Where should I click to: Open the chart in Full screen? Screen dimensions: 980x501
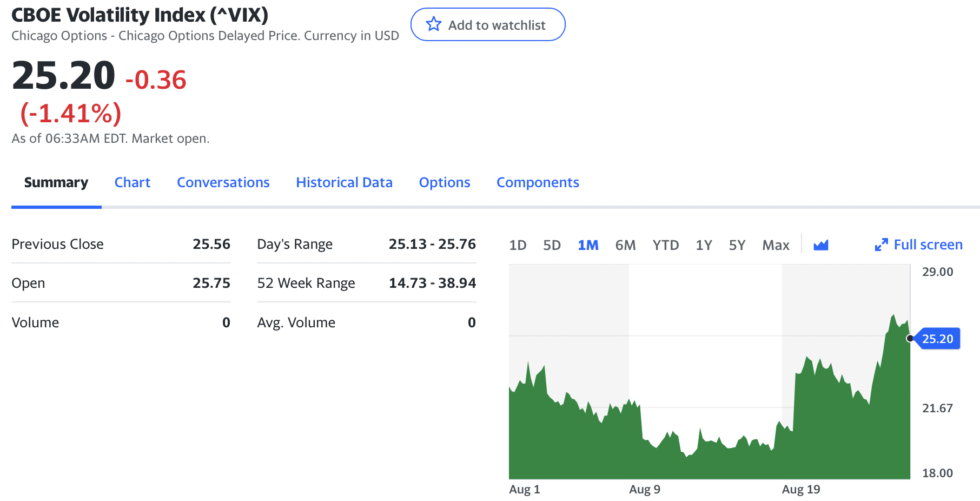click(x=918, y=245)
